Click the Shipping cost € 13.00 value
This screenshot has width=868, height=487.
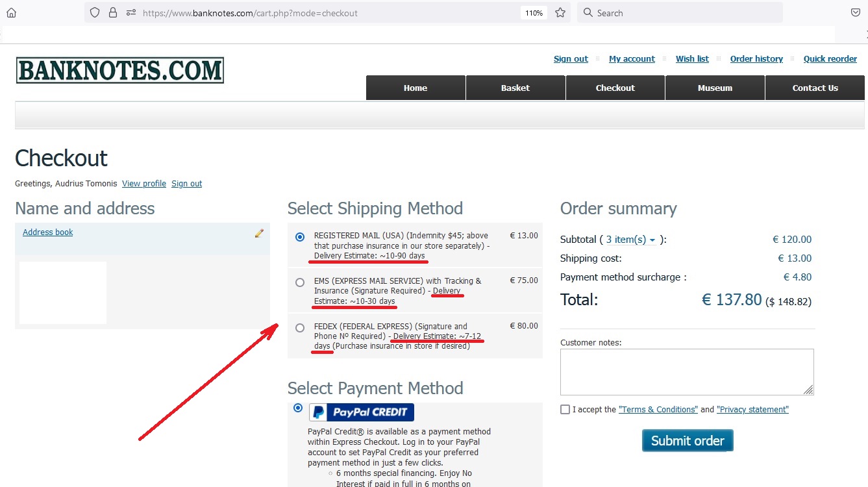pos(795,258)
